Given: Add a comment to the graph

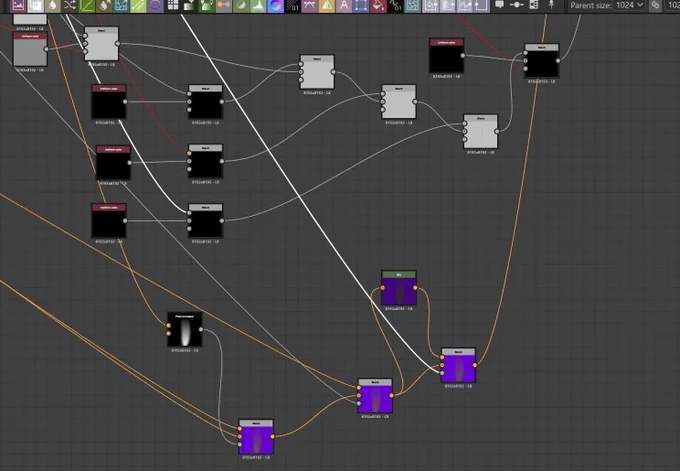Looking at the screenshot, I should [x=500, y=5].
